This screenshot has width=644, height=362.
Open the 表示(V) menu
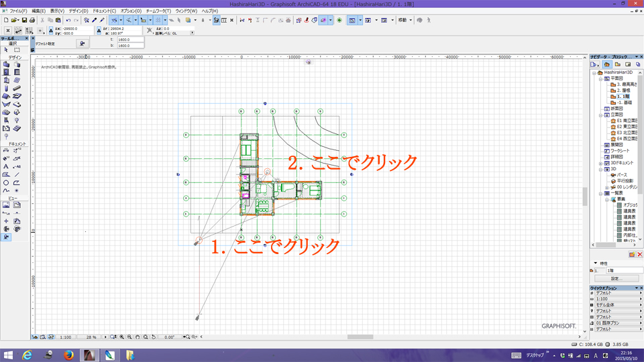[x=57, y=11]
